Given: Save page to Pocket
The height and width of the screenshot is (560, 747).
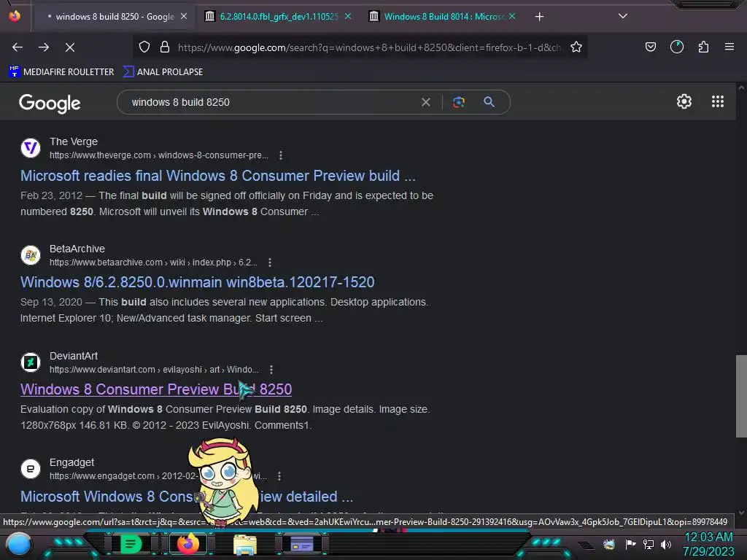Looking at the screenshot, I should pyautogui.click(x=651, y=47).
